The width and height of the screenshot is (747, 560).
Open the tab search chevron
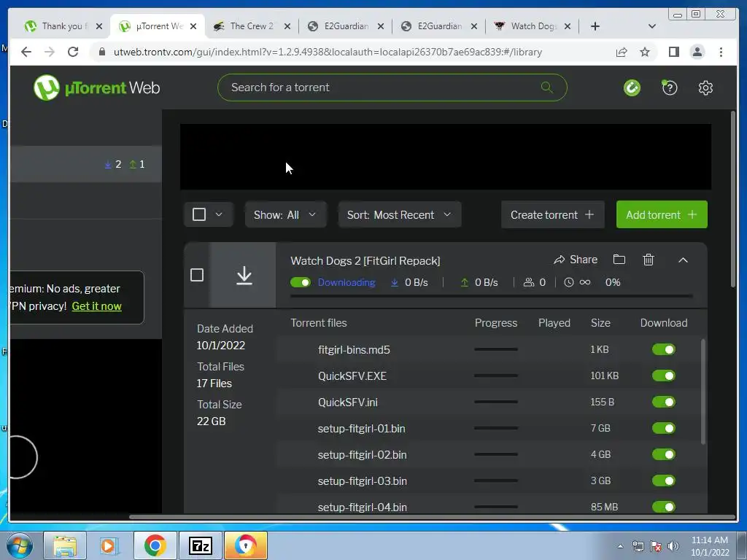(x=652, y=26)
